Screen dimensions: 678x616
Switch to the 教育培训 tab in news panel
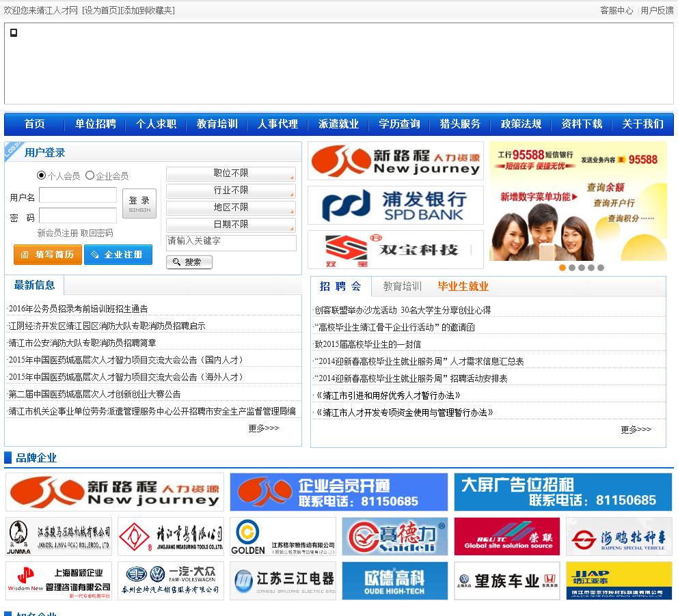402,286
